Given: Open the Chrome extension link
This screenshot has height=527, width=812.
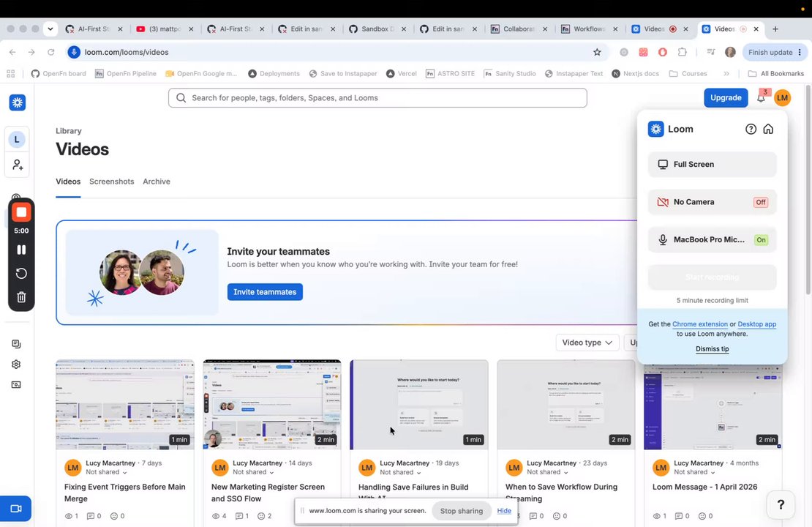Looking at the screenshot, I should (699, 324).
